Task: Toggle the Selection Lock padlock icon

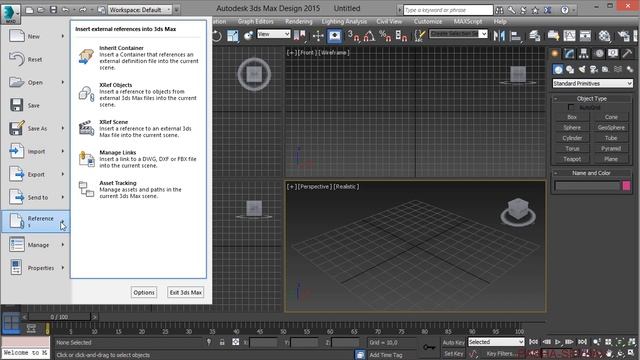Action: click(222, 342)
